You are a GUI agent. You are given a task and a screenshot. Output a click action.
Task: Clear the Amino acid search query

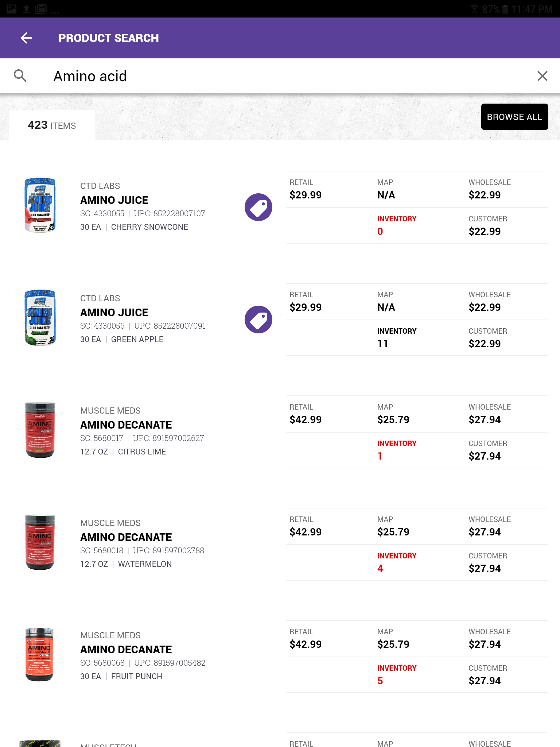click(542, 76)
